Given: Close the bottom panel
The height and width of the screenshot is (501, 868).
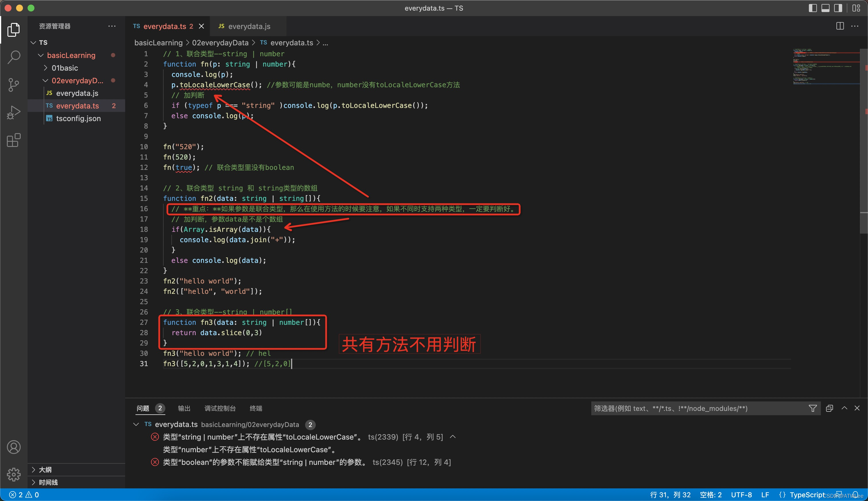Looking at the screenshot, I should (x=857, y=408).
